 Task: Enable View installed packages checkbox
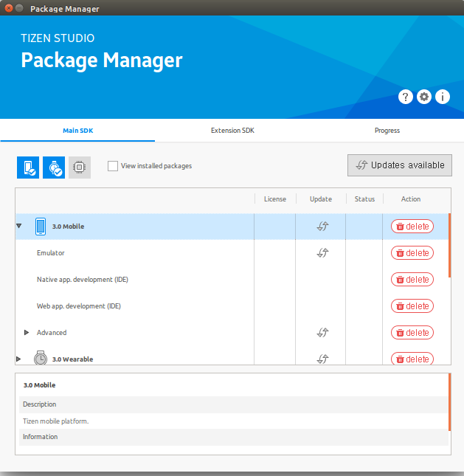pos(113,166)
